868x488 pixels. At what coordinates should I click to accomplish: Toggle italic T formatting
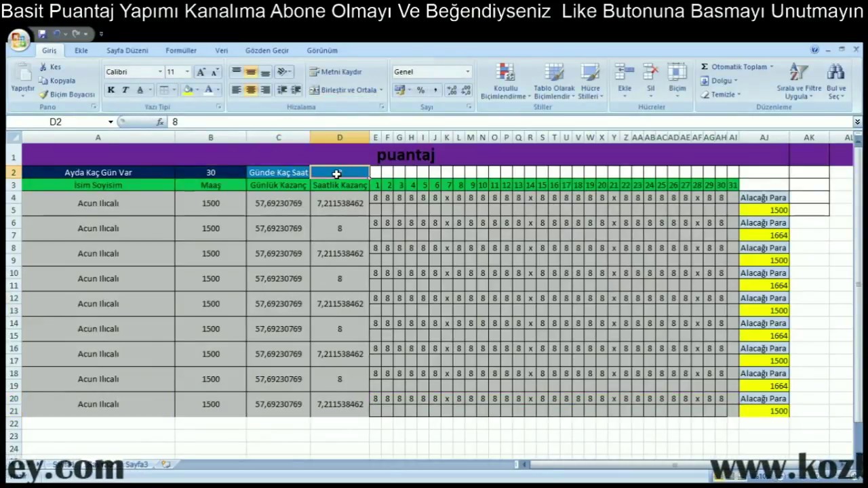click(x=125, y=89)
